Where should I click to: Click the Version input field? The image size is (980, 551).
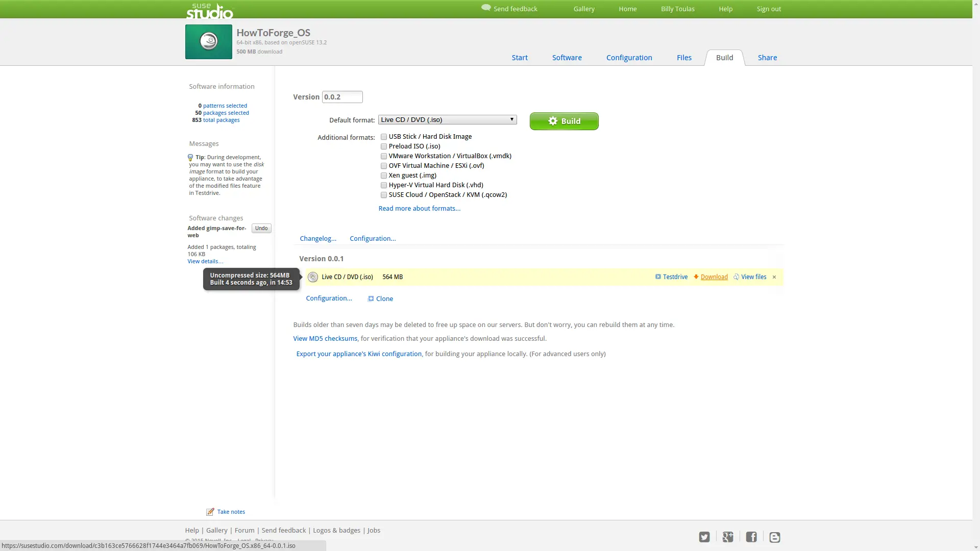(x=342, y=97)
